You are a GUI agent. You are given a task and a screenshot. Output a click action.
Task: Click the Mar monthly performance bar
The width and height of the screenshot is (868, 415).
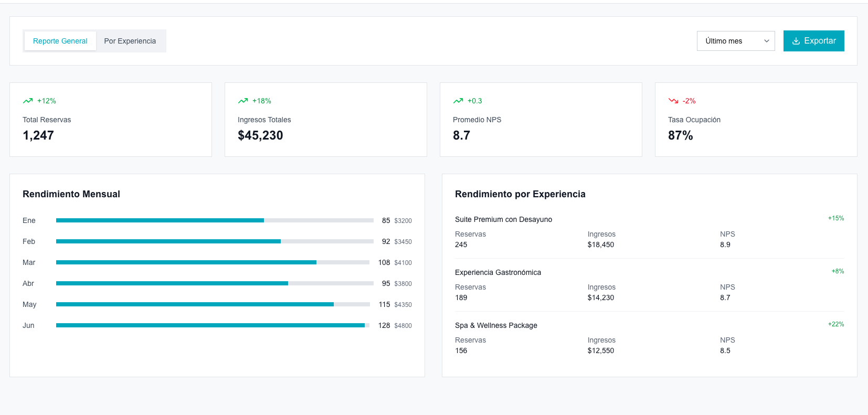[213, 262]
